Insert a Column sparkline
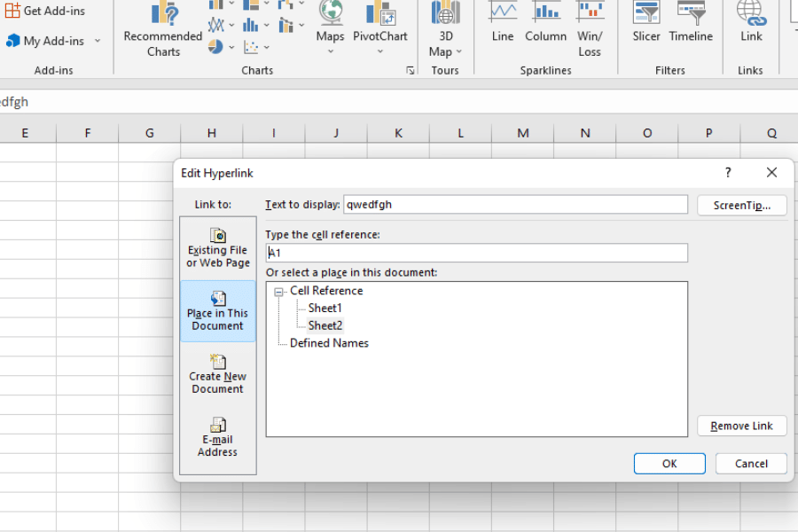This screenshot has width=798, height=532. click(x=545, y=27)
